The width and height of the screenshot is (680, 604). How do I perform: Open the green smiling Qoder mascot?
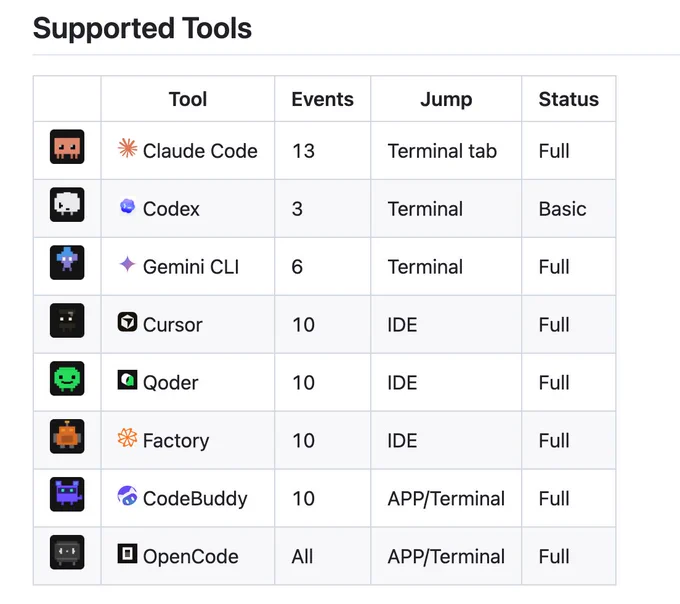tap(67, 379)
